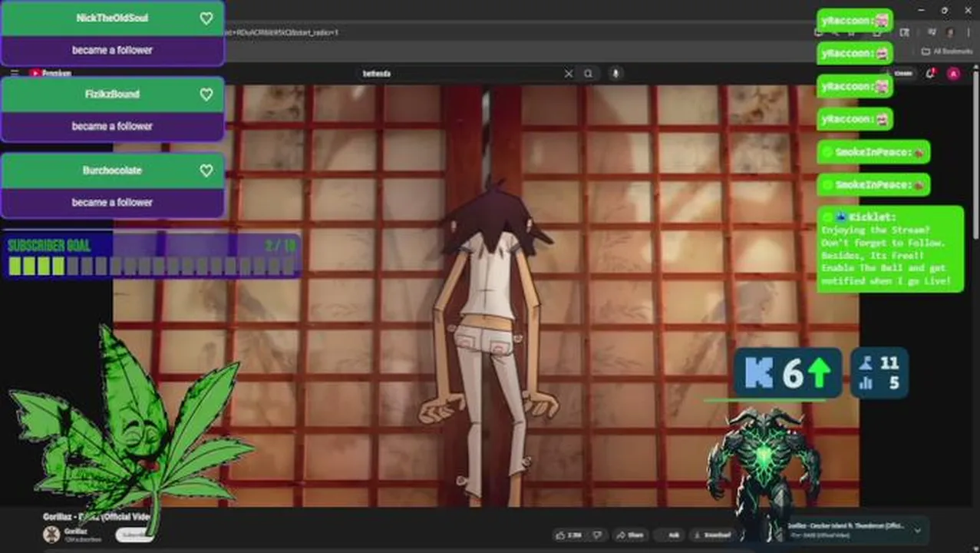
Task: Open the YouTube account avatar menu
Action: (953, 74)
